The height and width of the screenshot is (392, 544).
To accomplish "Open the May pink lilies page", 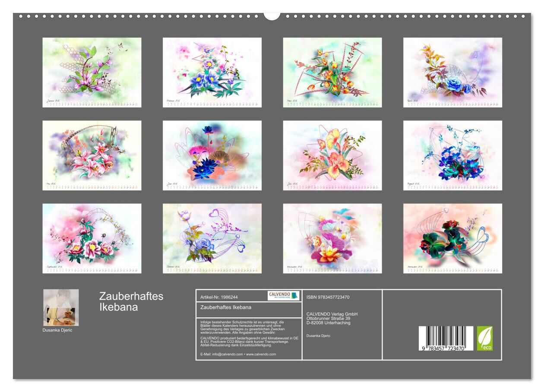I will 92,155.
